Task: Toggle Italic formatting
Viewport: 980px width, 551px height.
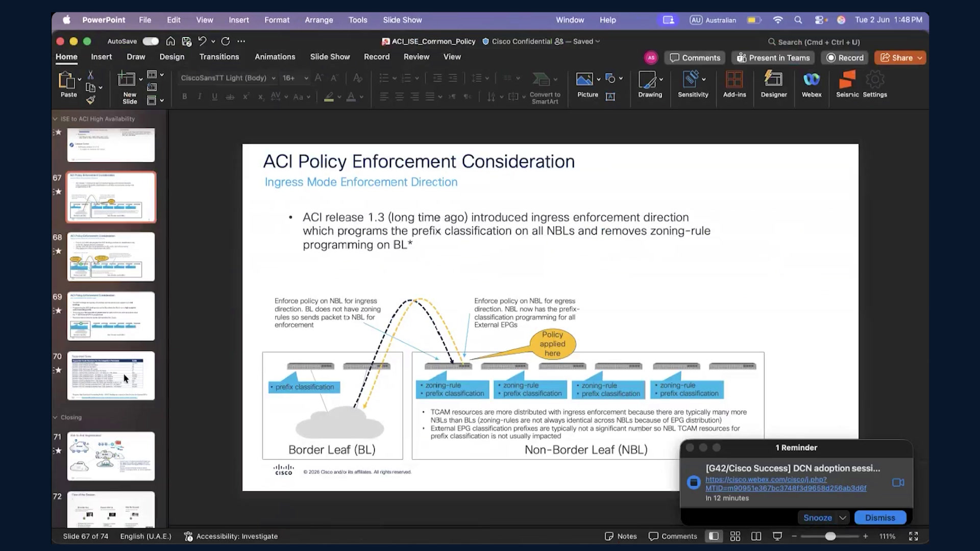Action: pos(200,96)
